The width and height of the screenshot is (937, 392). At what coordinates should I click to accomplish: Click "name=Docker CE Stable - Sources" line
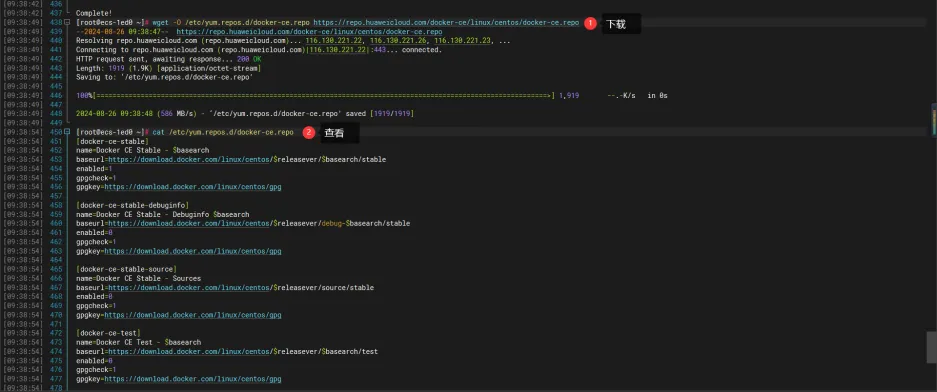(x=139, y=278)
